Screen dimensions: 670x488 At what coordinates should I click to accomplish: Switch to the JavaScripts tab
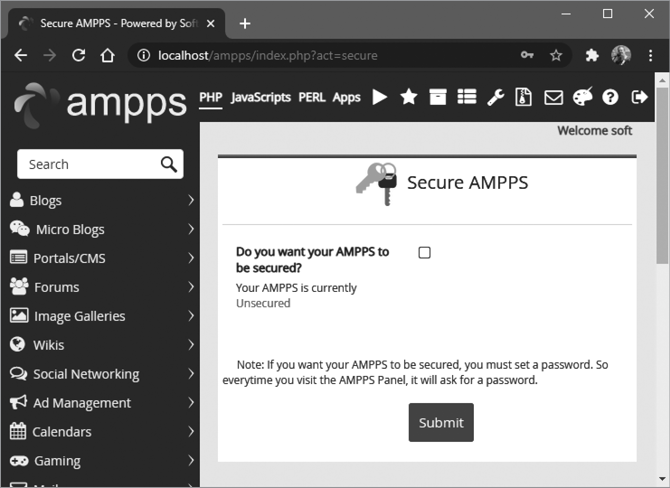point(260,97)
